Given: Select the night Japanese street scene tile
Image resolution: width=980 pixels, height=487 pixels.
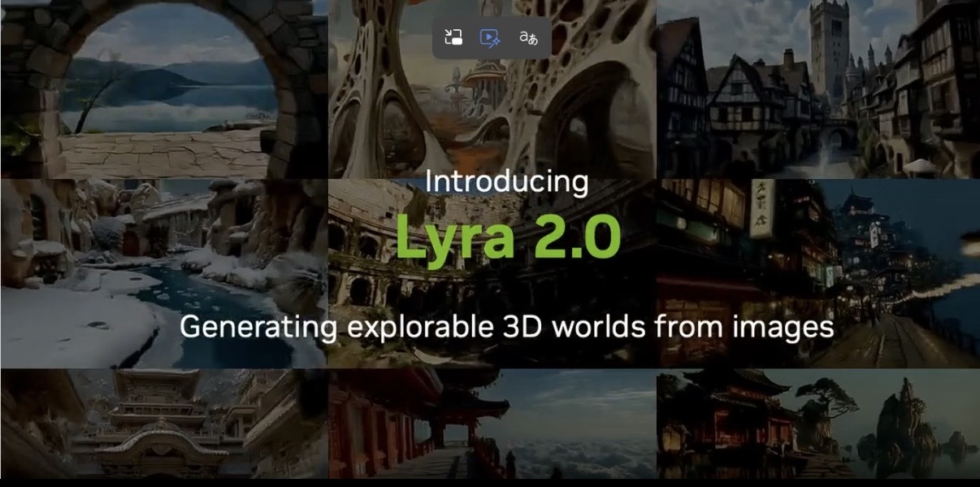Looking at the screenshot, I should click(x=817, y=273).
